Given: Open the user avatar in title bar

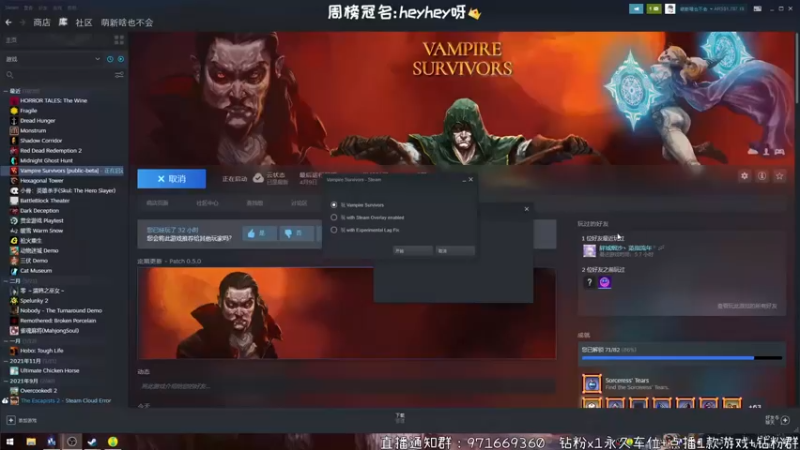Looking at the screenshot, I should (x=670, y=9).
